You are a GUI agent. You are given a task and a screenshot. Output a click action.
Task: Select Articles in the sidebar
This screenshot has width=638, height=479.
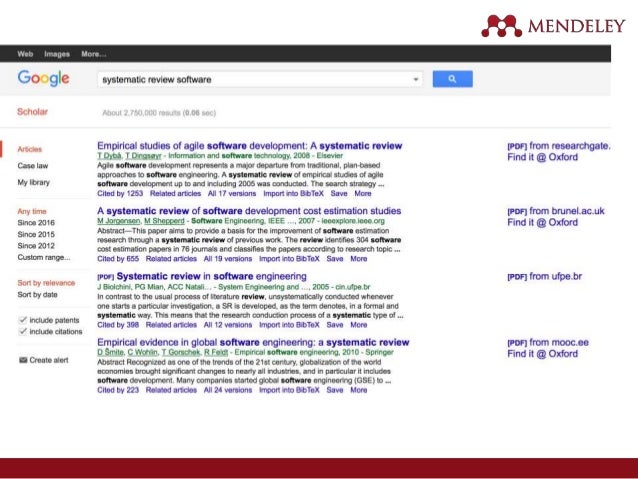pyautogui.click(x=30, y=149)
